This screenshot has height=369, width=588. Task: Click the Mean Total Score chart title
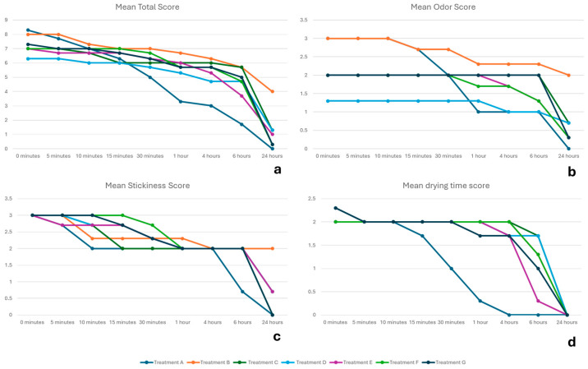click(147, 7)
